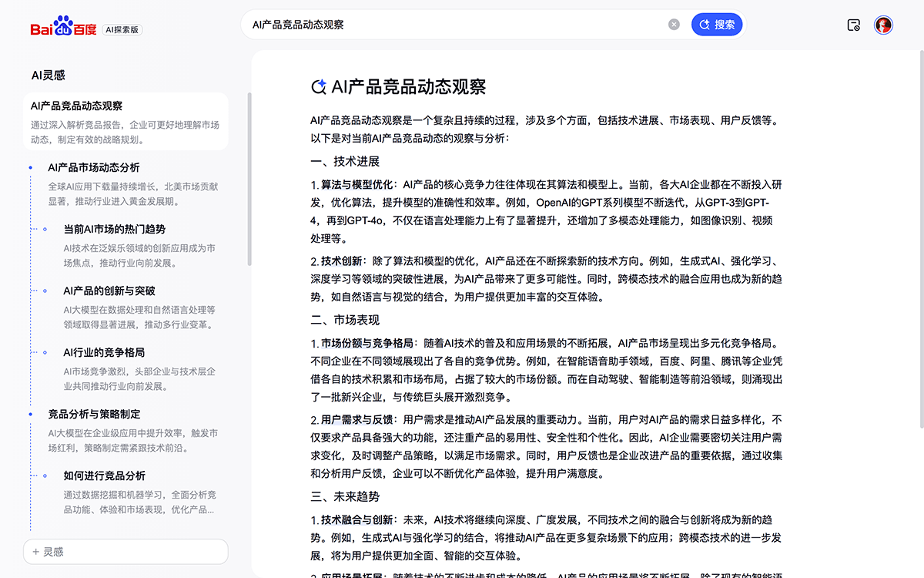Collapse the AI产品市场动态分析 section bullet
This screenshot has height=578, width=924.
coord(31,167)
